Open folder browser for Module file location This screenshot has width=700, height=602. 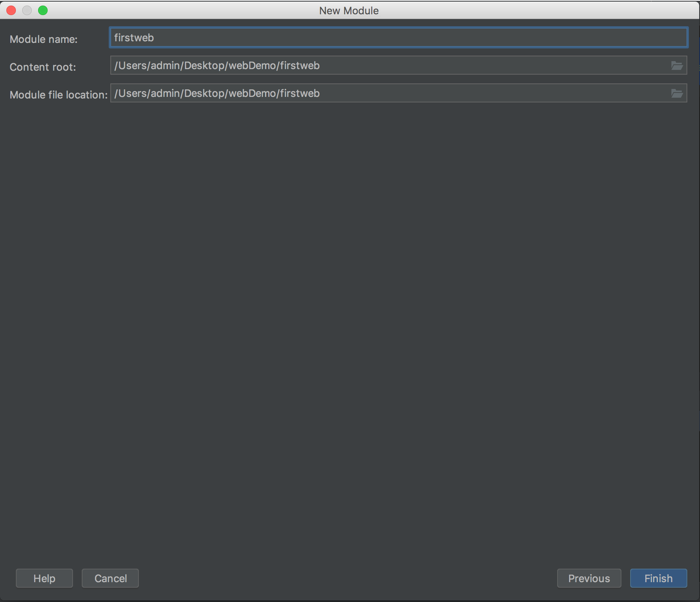coord(677,93)
